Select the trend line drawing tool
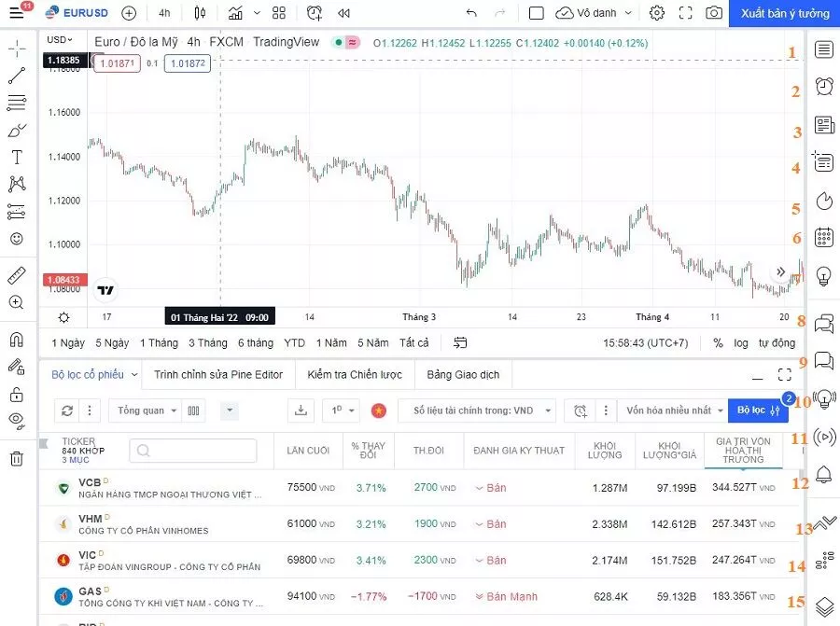Viewport: 840px width, 626px height. (x=17, y=76)
